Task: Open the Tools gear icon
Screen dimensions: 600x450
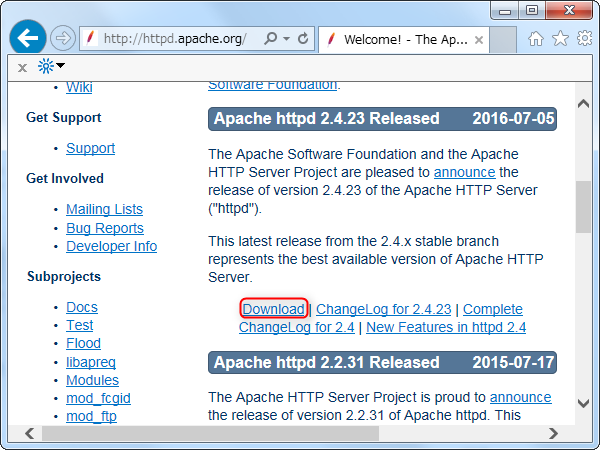Action: (x=585, y=38)
